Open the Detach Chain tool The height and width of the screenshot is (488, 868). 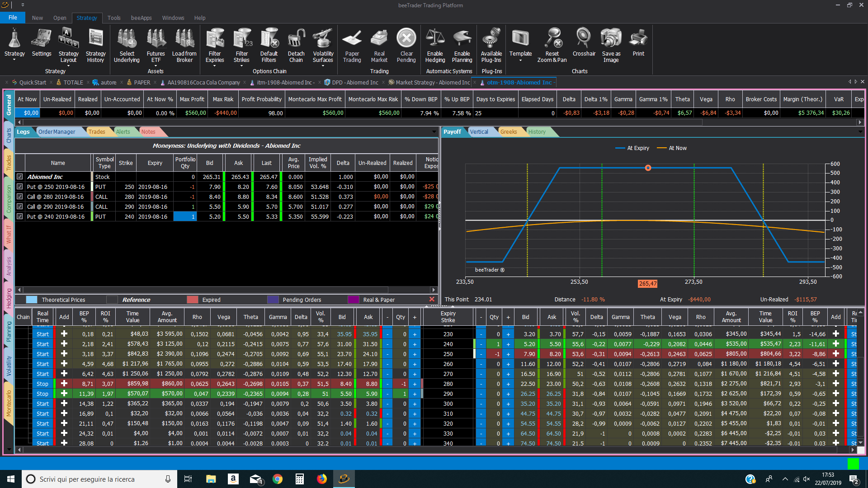coord(296,46)
